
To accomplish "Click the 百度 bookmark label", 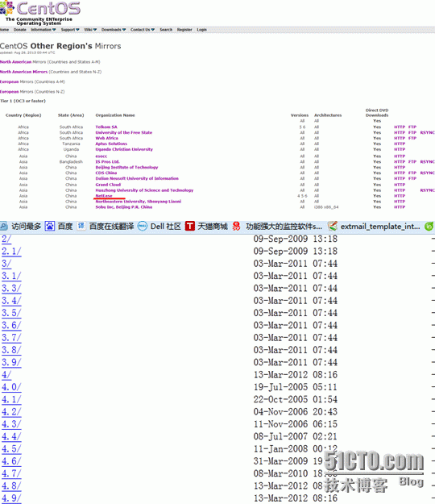I will click(65, 227).
